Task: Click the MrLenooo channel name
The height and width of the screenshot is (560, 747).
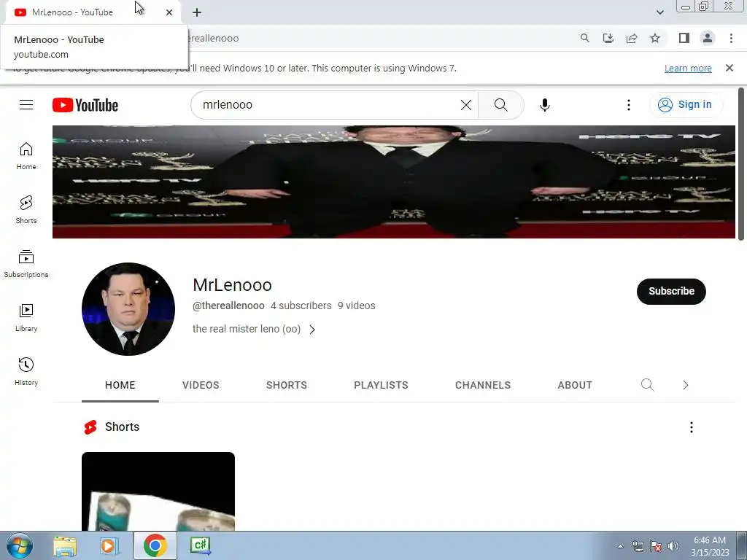Action: click(232, 285)
